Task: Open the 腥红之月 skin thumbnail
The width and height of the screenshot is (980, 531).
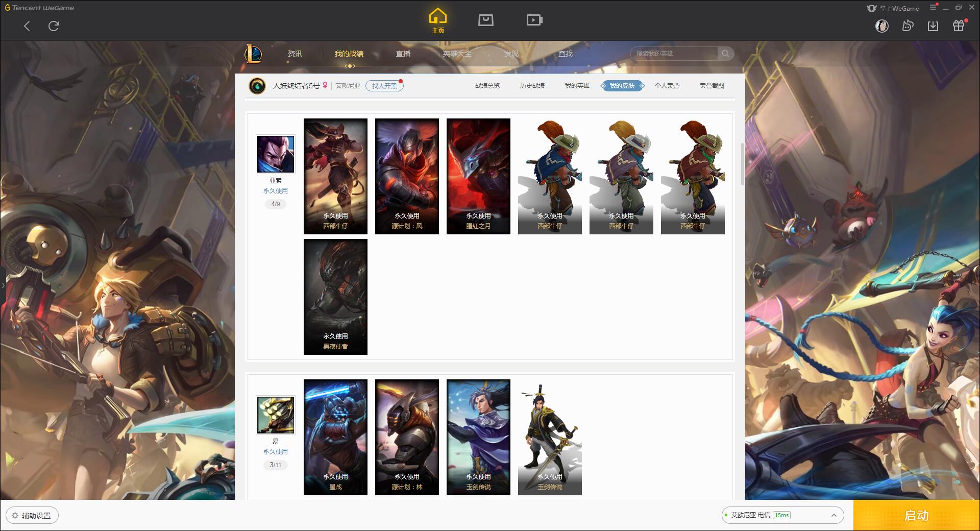Action: 478,176
